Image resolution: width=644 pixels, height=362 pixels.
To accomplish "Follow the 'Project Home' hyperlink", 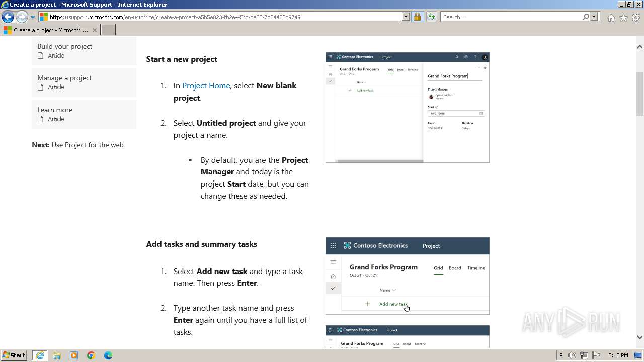I will click(x=206, y=85).
